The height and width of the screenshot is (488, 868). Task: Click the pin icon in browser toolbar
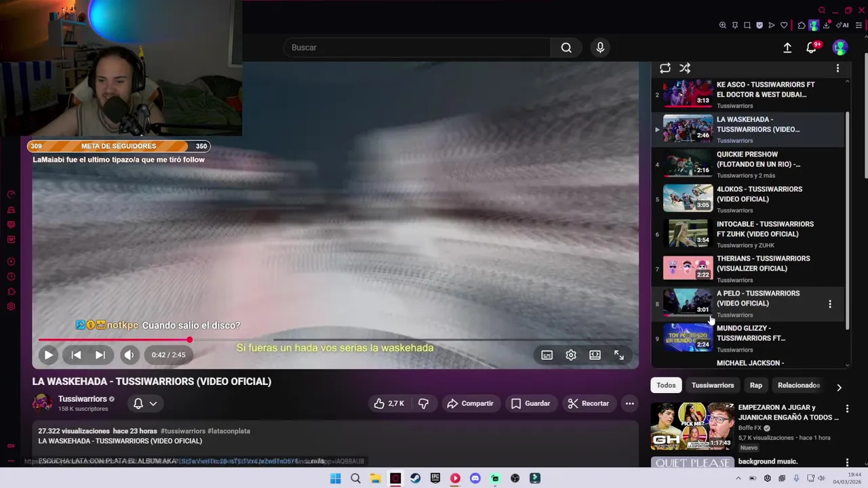click(x=735, y=25)
